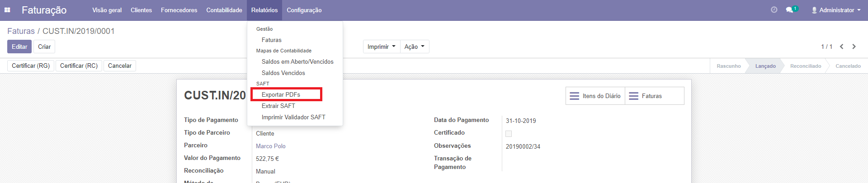Go to previous record arrow
Image resolution: width=868 pixels, height=183 pixels.
842,47
